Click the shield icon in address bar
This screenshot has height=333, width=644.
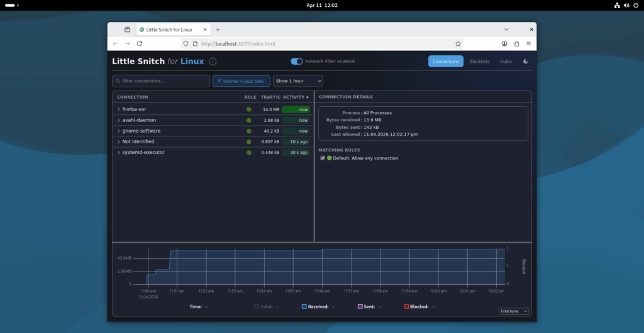(186, 43)
